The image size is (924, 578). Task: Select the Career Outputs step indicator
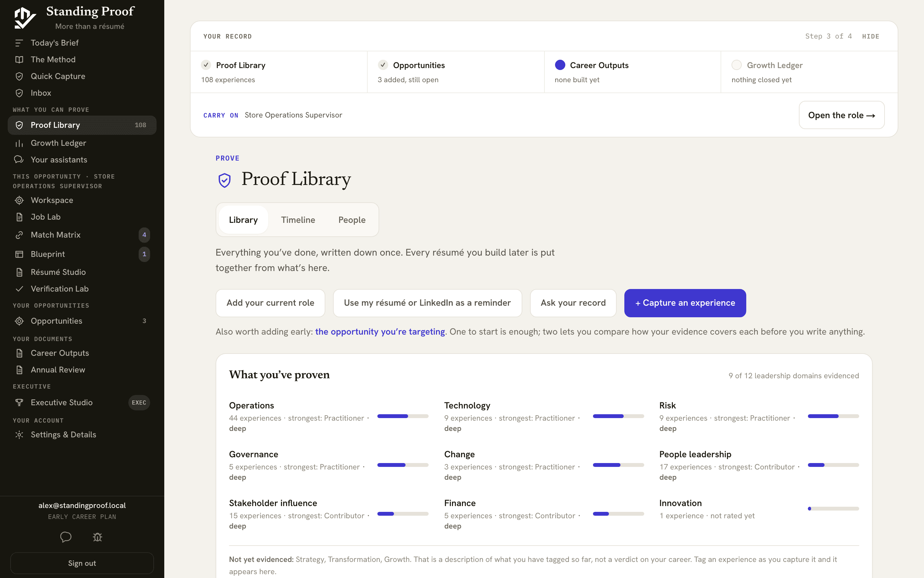point(560,65)
